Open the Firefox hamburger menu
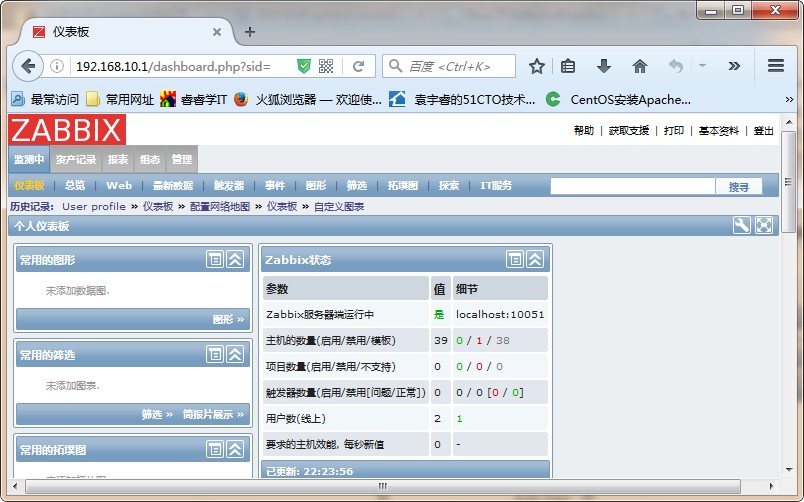804x502 pixels. [x=775, y=66]
